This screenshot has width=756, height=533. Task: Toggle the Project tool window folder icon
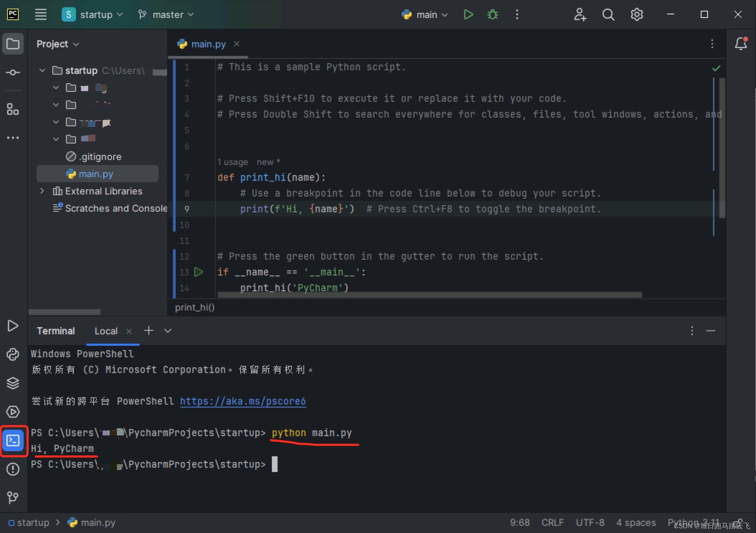(13, 44)
